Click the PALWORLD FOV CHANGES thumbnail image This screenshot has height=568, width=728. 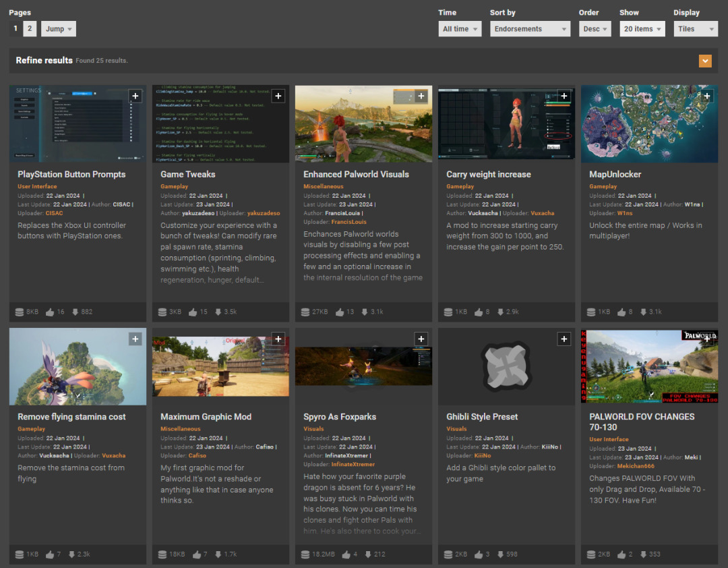[x=649, y=366]
